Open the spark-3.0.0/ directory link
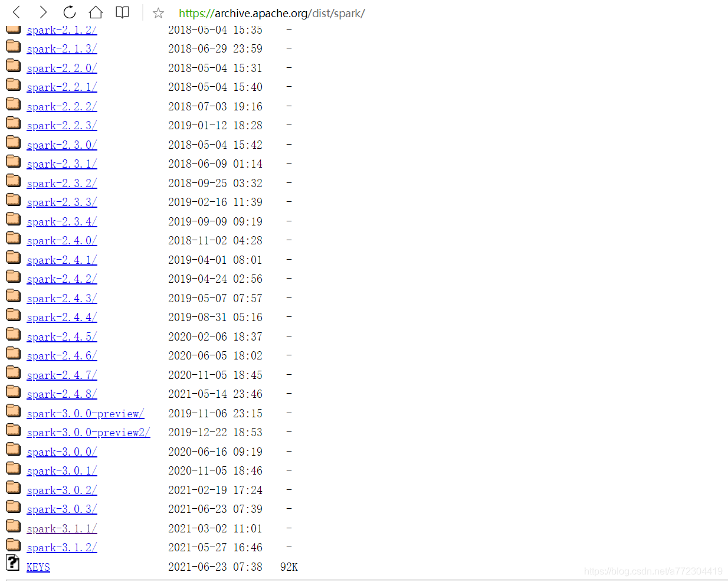The height and width of the screenshot is (582, 728). (x=62, y=452)
